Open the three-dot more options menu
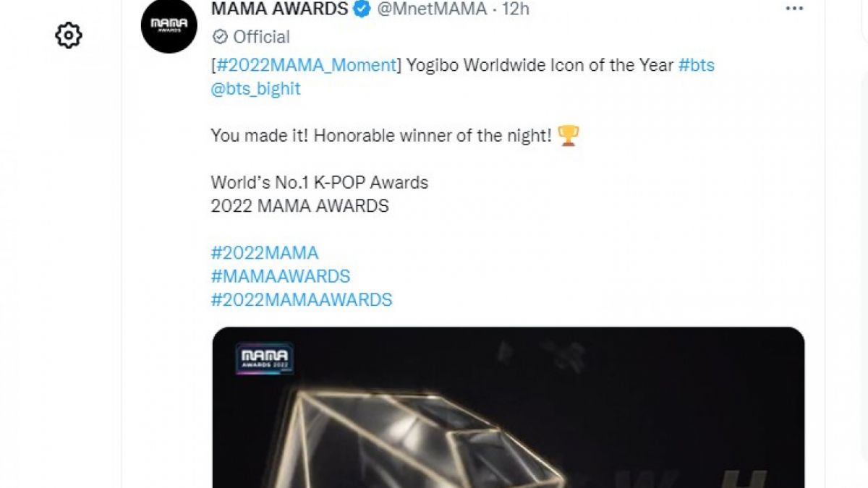 tap(793, 8)
